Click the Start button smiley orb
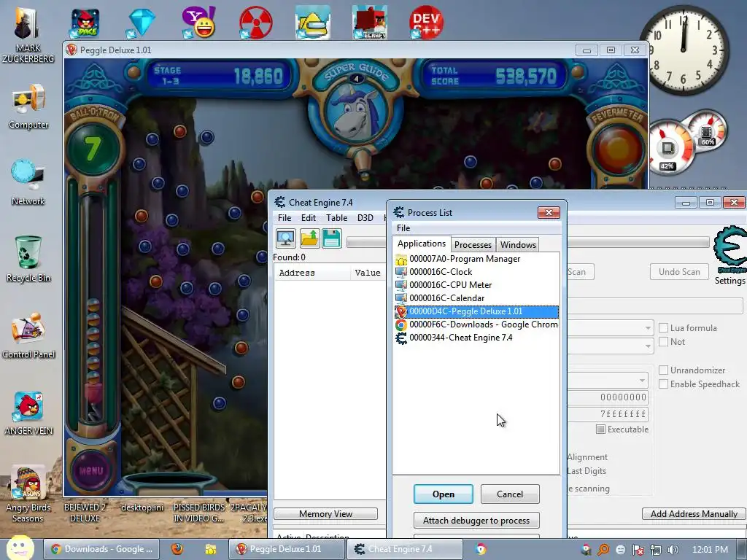This screenshot has height=560, width=747. [20, 548]
